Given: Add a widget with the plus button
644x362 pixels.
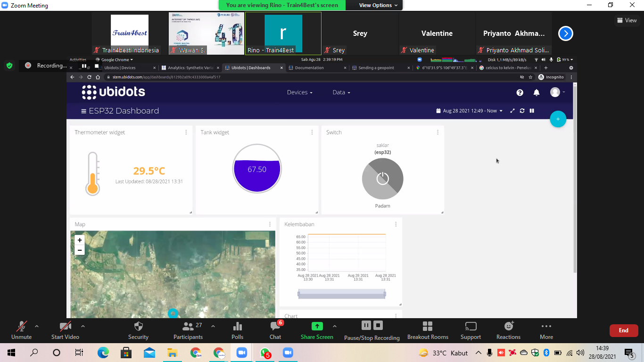Looking at the screenshot, I should 558,119.
